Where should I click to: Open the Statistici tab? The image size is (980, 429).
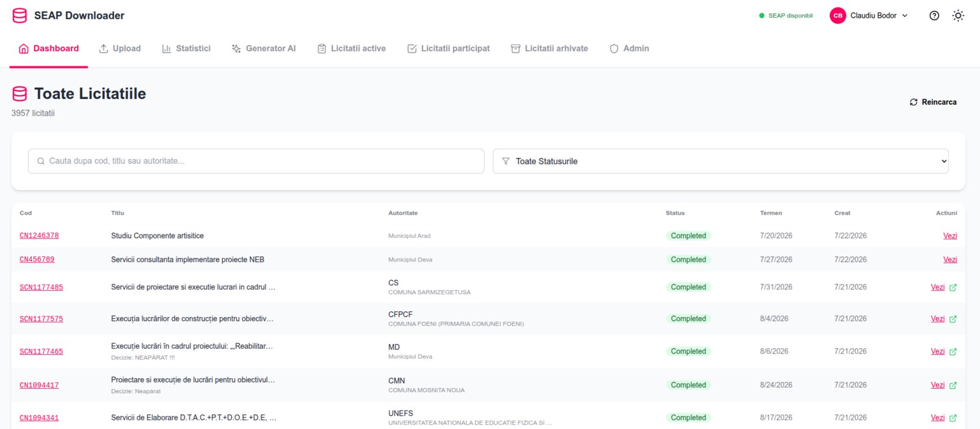(x=186, y=48)
